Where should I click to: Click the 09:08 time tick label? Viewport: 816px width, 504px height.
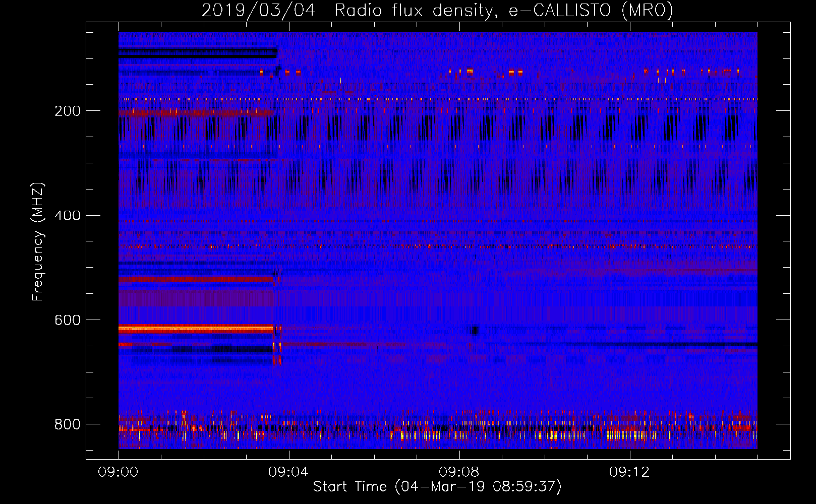(x=459, y=472)
